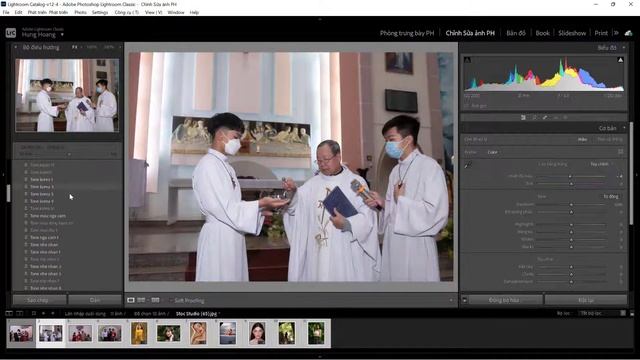
Task: Go back with the left arrow in filmstrip bar
Action: [x=43, y=313]
